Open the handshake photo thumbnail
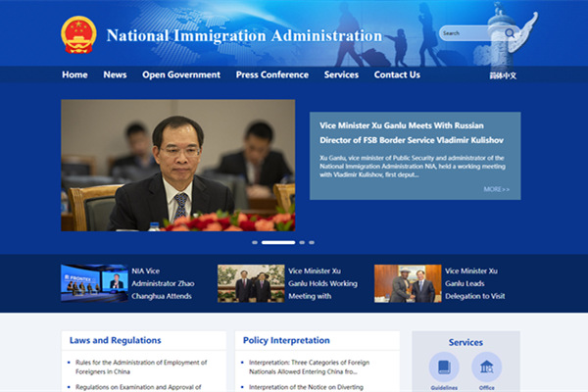This screenshot has height=392, width=588. [x=408, y=283]
